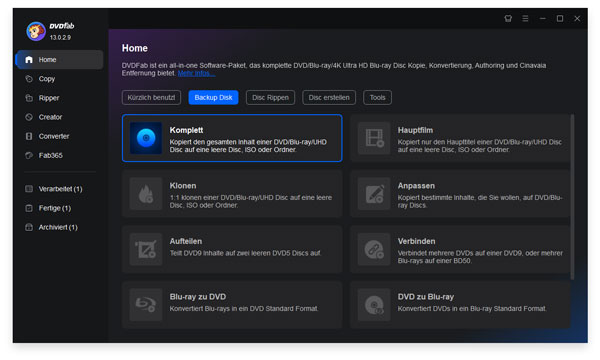Viewport: 600px width, 360px height.
Task: Show the Verarbeitet (1) list
Action: (60, 189)
